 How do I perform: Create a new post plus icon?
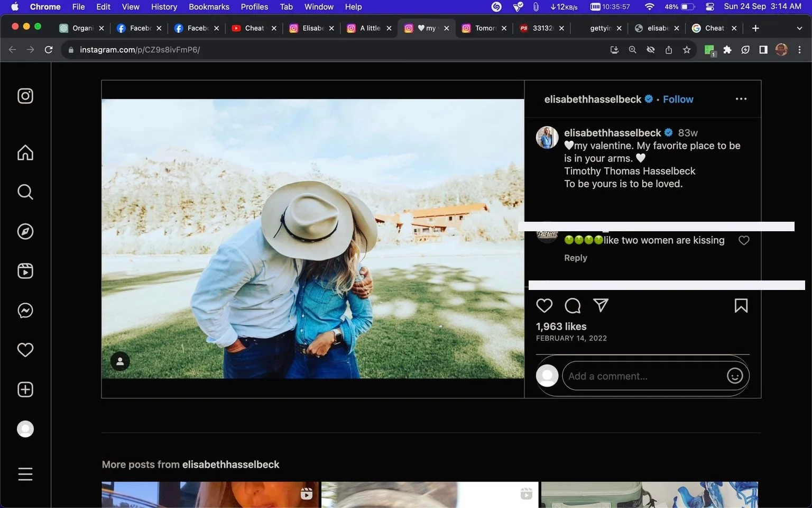click(x=25, y=389)
